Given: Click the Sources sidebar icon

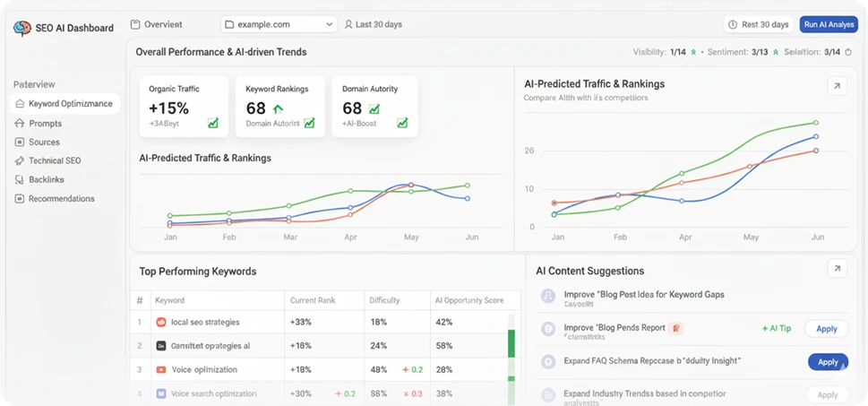Looking at the screenshot, I should 20,143.
